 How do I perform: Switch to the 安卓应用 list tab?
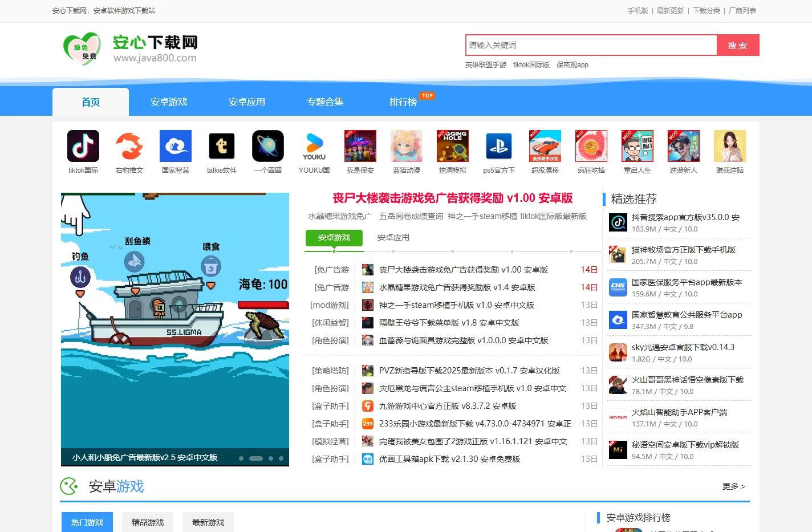(393, 238)
